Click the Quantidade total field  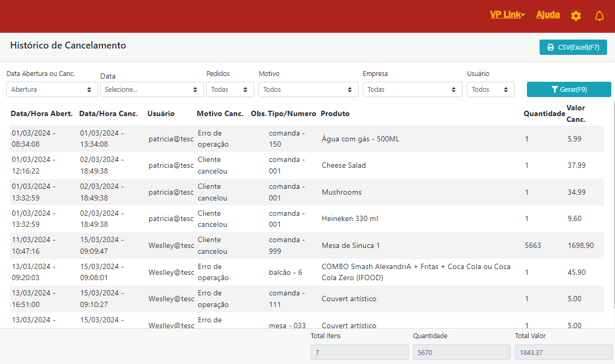(462, 352)
